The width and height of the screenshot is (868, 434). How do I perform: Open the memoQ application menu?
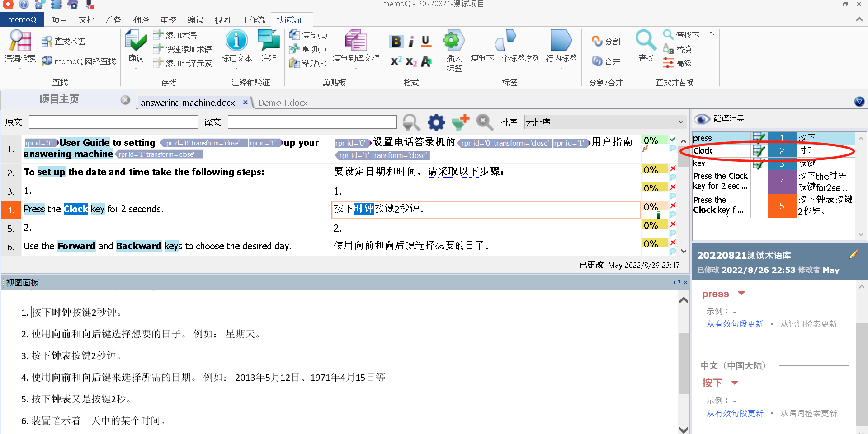click(x=22, y=20)
